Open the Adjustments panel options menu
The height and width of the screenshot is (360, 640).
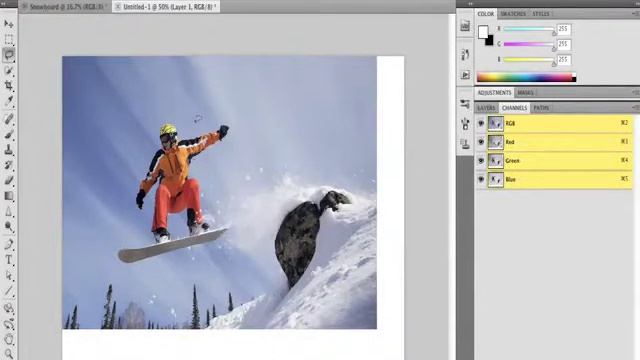pos(636,93)
